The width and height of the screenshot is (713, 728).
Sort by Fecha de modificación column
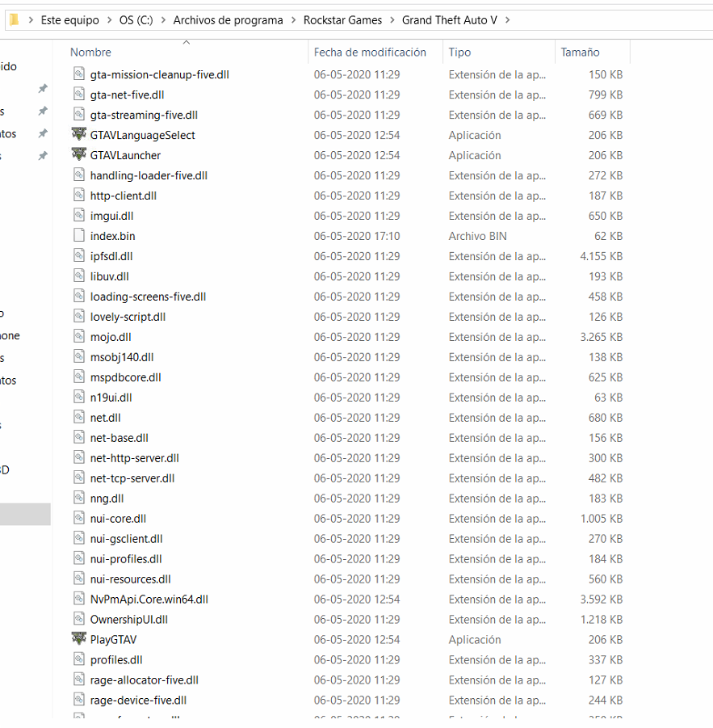(370, 52)
